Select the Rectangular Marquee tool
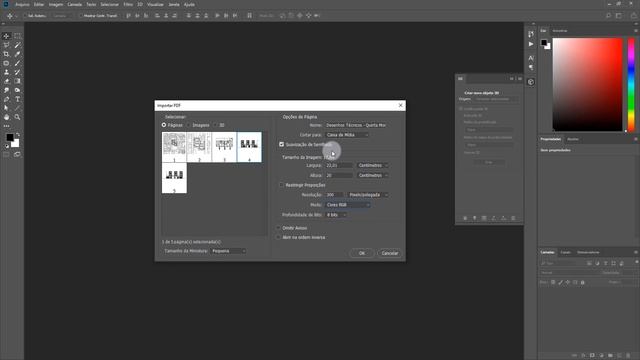 tap(18, 36)
